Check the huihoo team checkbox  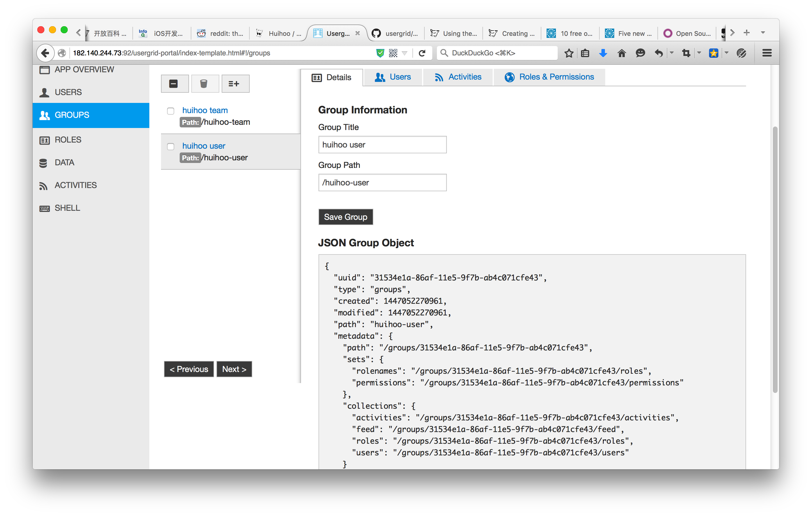pyautogui.click(x=171, y=111)
